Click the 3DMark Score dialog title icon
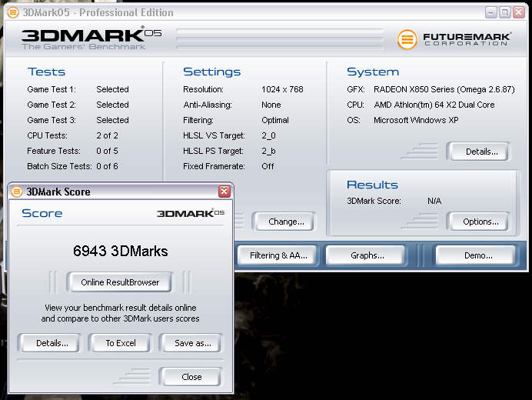This screenshot has height=400, width=532. [17, 192]
